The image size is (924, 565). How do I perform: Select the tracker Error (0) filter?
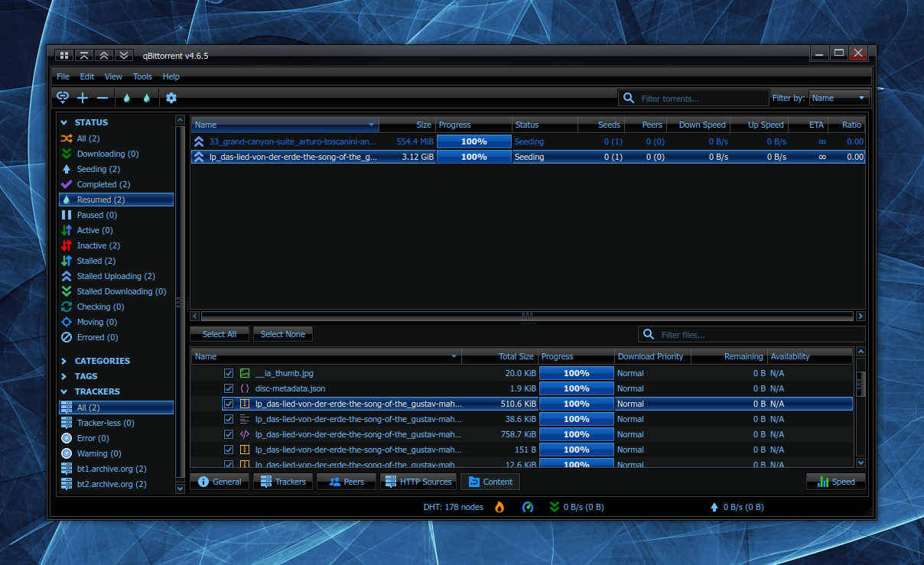tap(116, 438)
